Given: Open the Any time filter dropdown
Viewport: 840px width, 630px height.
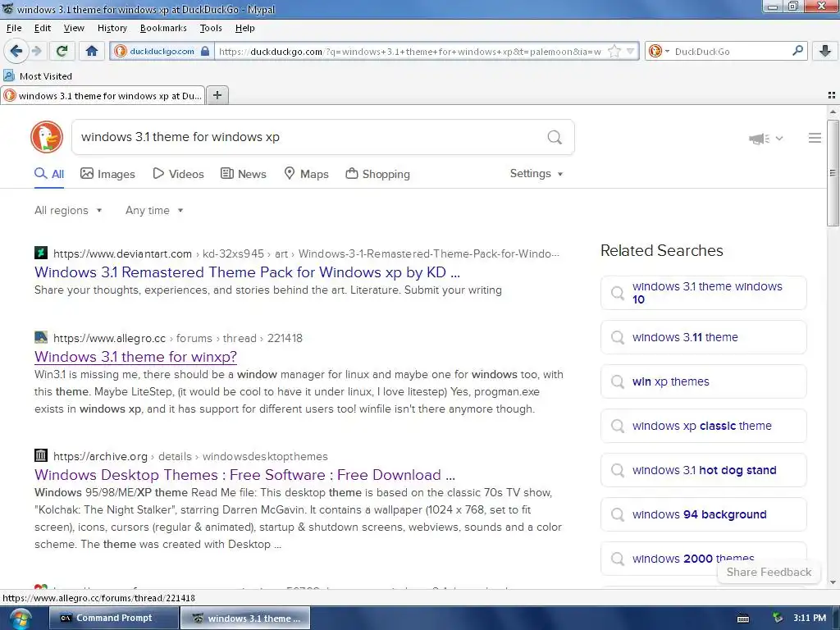Looking at the screenshot, I should tap(154, 211).
